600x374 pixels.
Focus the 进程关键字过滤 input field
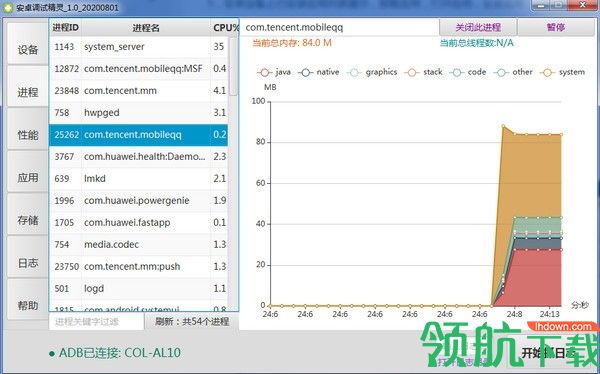[x=96, y=321]
